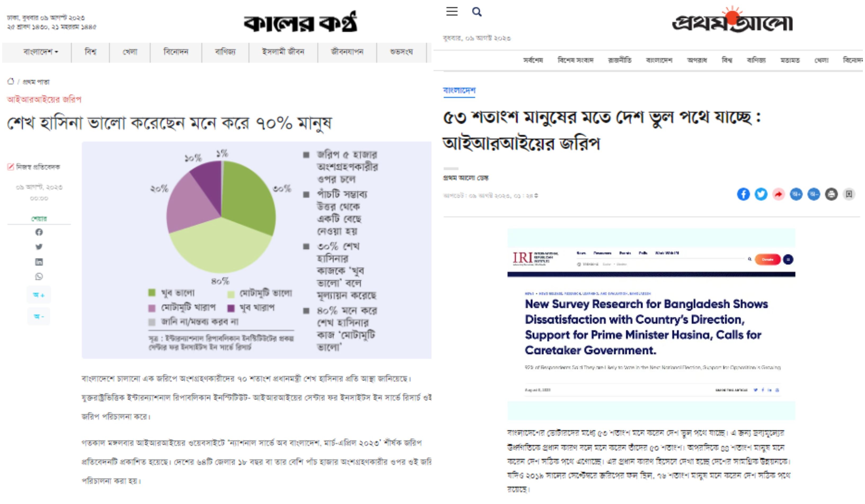Decrease font with অ- in Kaler Kantho sidebar
The height and width of the screenshot is (504, 865).
point(38,316)
